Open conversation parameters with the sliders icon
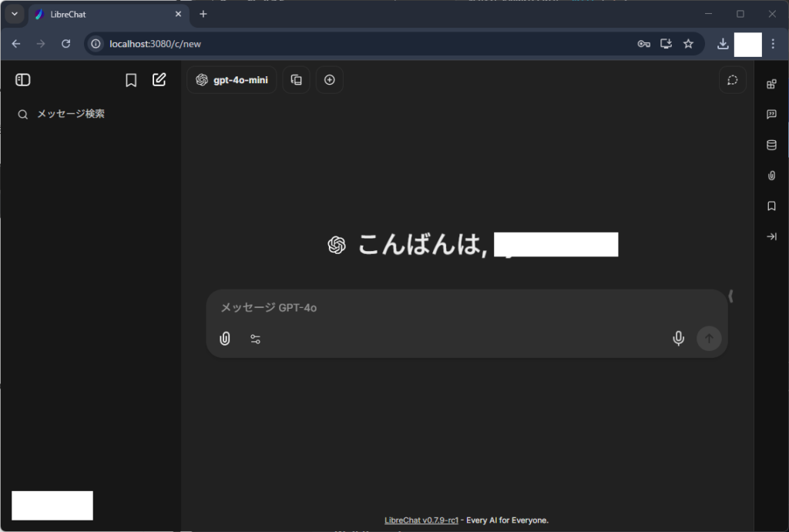 click(255, 339)
